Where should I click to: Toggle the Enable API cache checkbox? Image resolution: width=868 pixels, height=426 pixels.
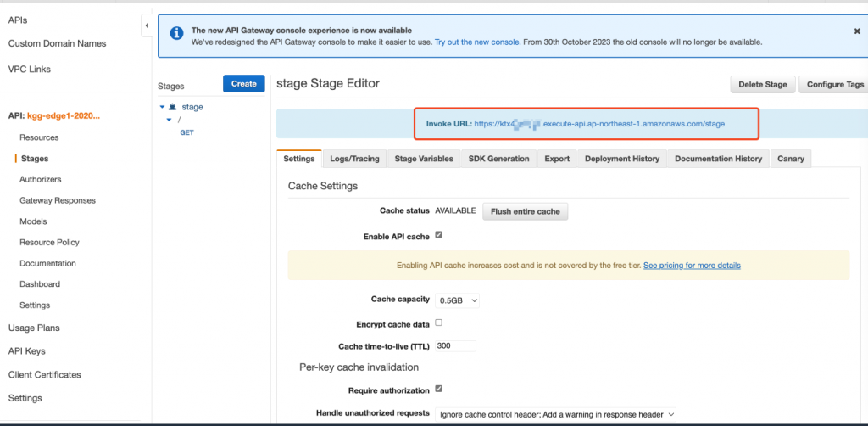coord(439,235)
